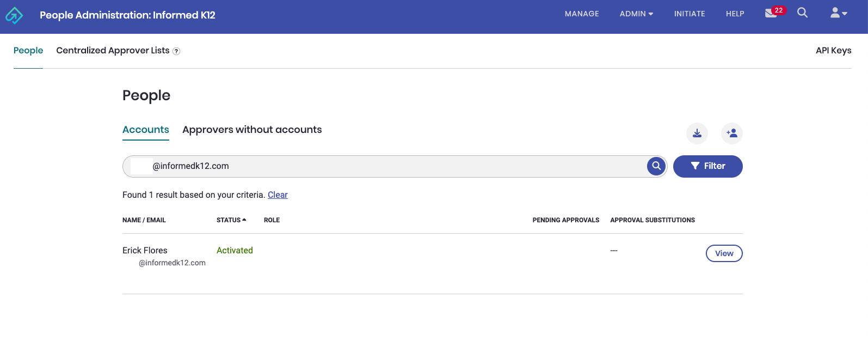Click the Filter button
Screen dimensions: 868x346
[x=707, y=166]
